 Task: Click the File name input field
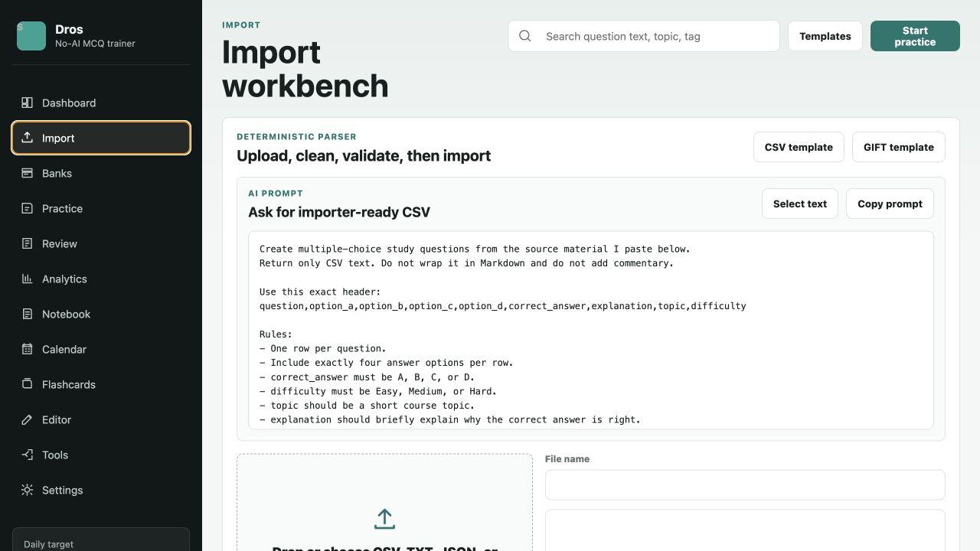[745, 485]
